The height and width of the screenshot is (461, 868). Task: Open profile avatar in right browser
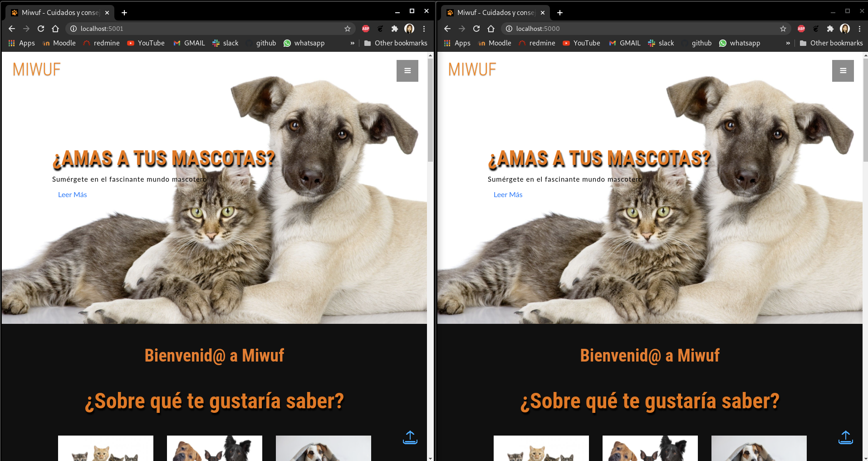tap(845, 29)
